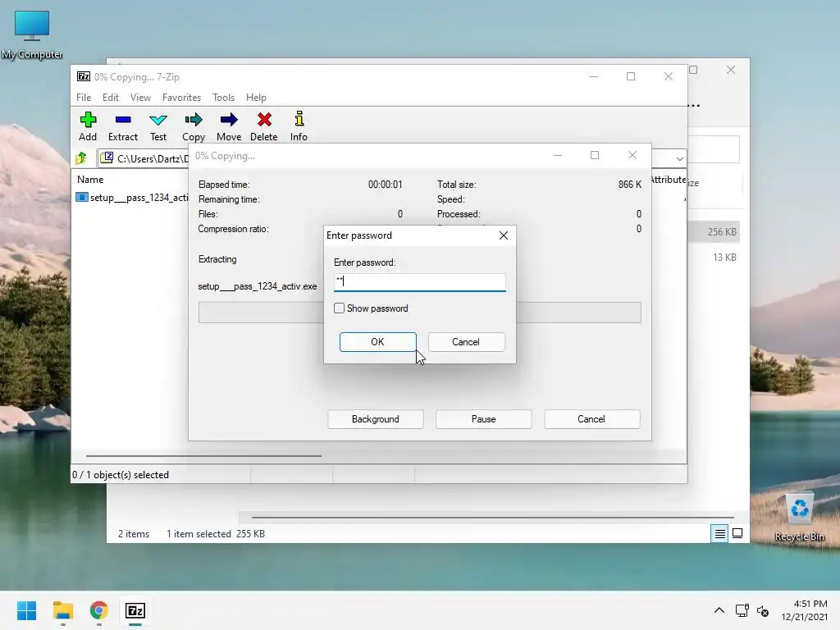The height and width of the screenshot is (630, 840).
Task: Open the Tools menu
Action: [223, 98]
